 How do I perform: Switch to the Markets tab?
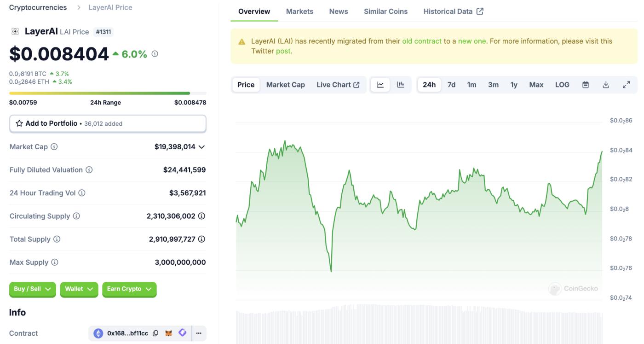tap(299, 11)
